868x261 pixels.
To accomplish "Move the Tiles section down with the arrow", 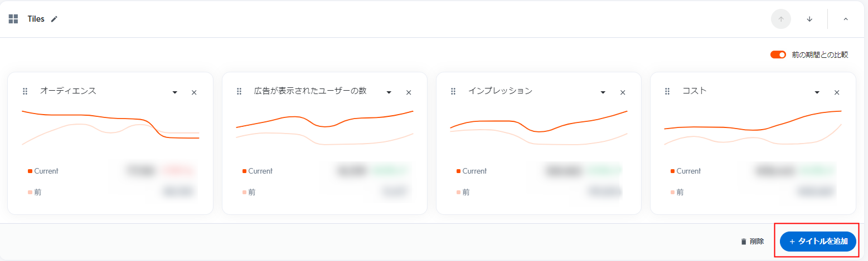I will coord(809,19).
